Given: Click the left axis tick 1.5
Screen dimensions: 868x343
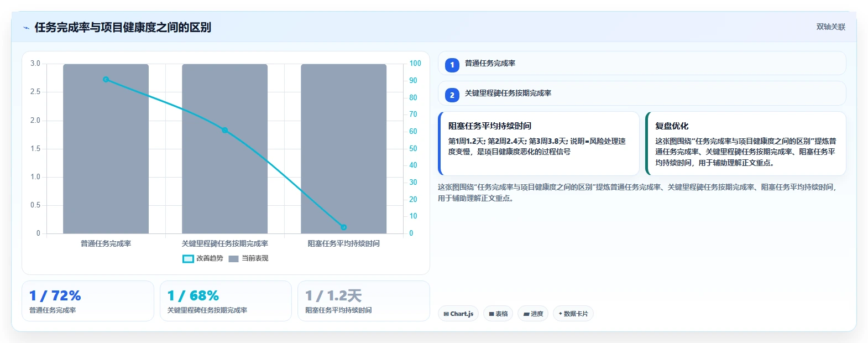Looking at the screenshot, I should 35,149.
